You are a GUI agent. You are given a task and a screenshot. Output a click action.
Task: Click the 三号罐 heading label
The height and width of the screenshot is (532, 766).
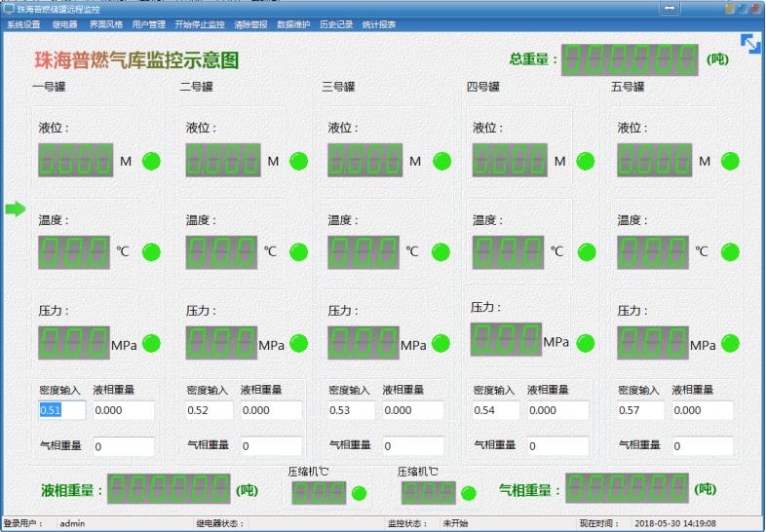(x=338, y=87)
